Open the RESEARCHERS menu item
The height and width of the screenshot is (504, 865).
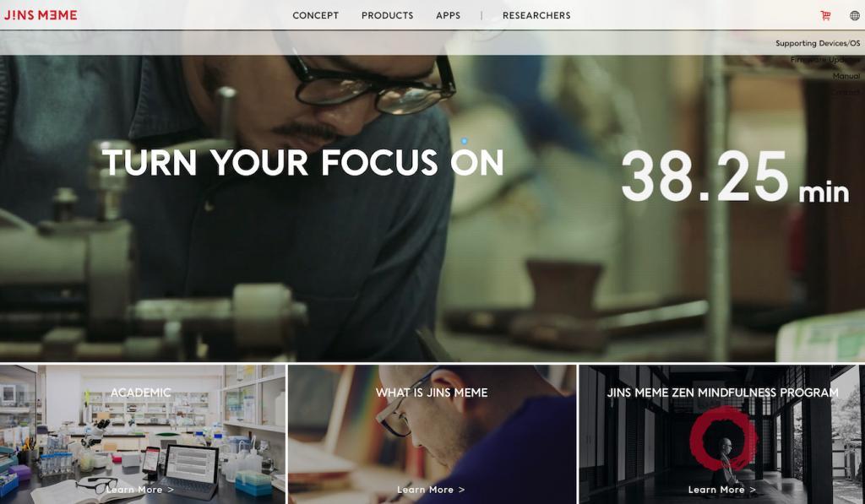click(x=536, y=15)
